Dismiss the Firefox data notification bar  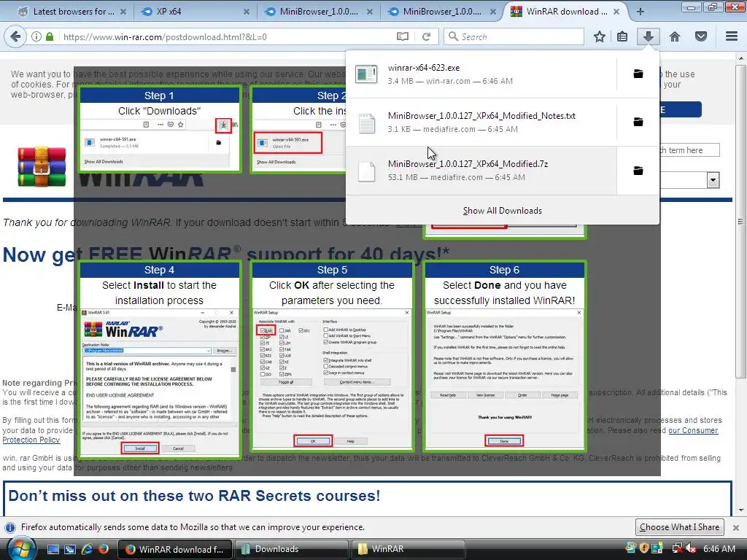pos(735,528)
